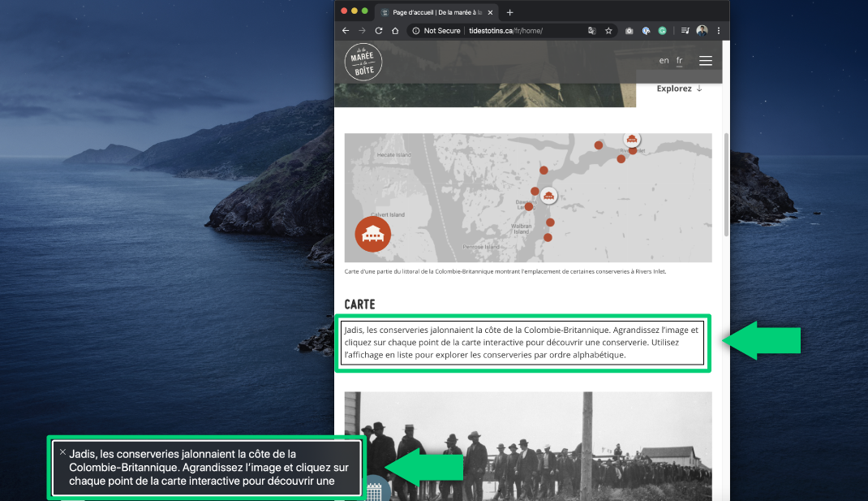Click the VoiceOver caption panel text
Image resolution: width=868 pixels, height=501 pixels.
(x=208, y=467)
